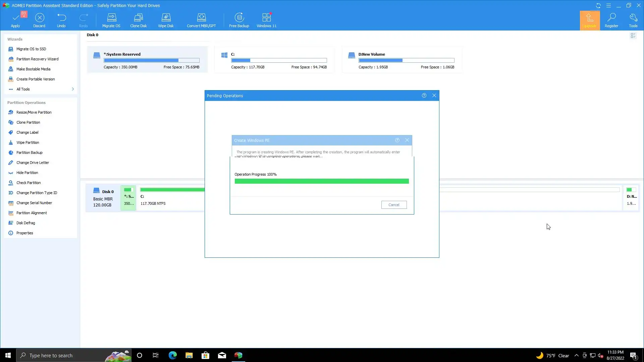Screen dimensions: 644x362
Task: Click the Migrate OS toolbar icon
Action: point(111,20)
